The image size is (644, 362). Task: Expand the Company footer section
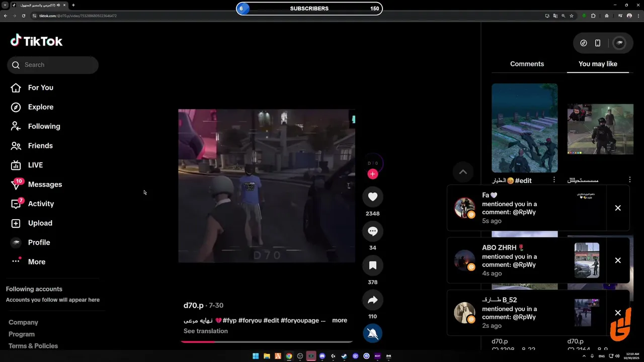(23, 322)
